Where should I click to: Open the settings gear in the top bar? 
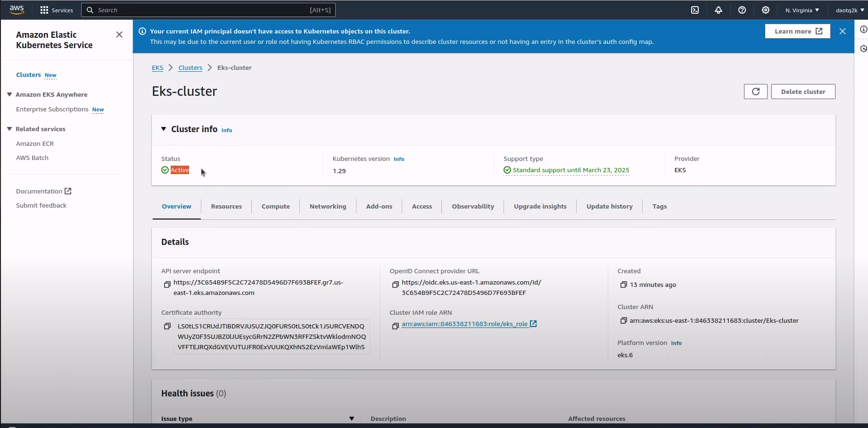click(x=766, y=10)
